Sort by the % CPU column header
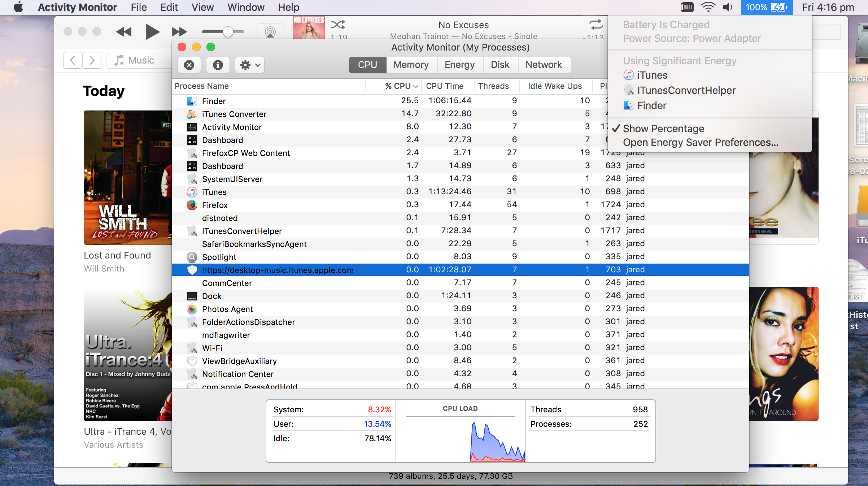The height and width of the screenshot is (486, 868). coord(394,86)
